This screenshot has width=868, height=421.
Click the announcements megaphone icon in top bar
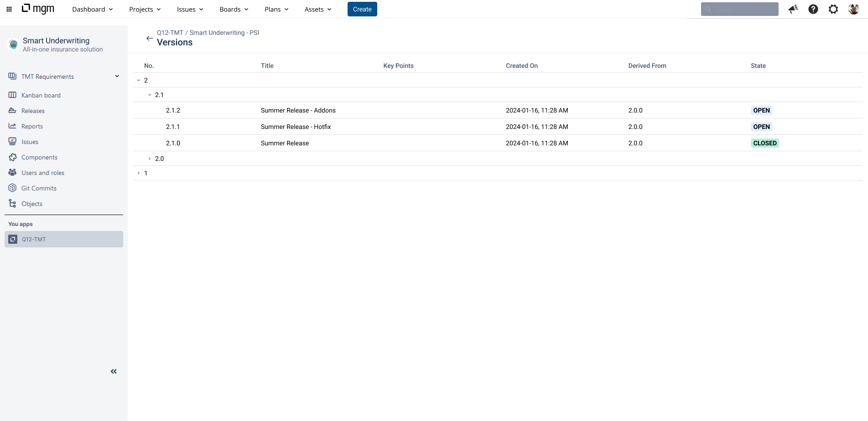793,9
